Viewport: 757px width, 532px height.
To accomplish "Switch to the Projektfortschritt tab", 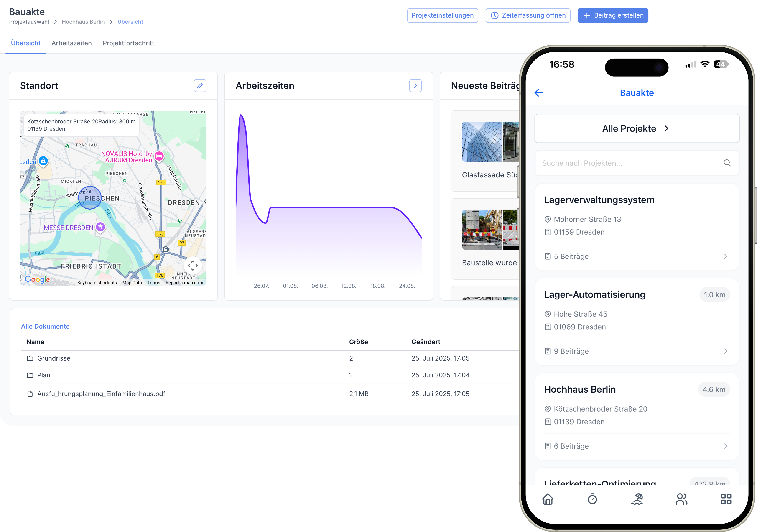I will [128, 43].
